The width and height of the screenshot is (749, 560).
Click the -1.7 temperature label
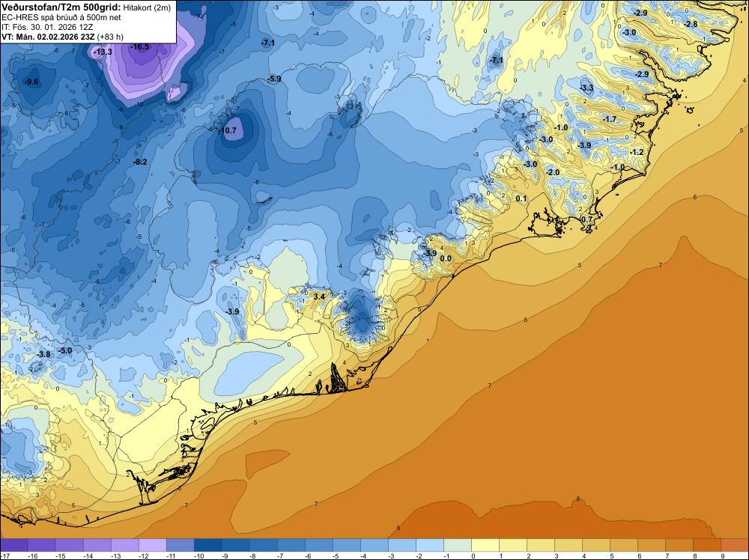point(610,119)
